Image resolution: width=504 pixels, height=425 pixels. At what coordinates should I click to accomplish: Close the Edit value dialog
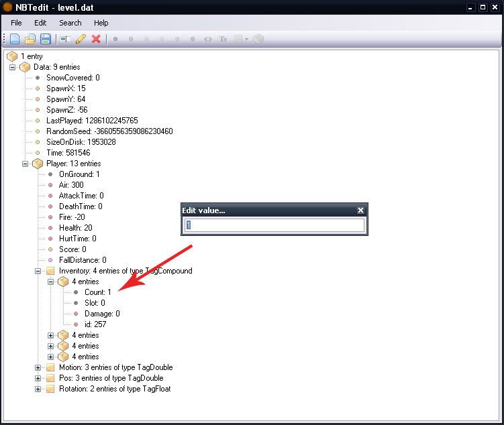coord(360,210)
